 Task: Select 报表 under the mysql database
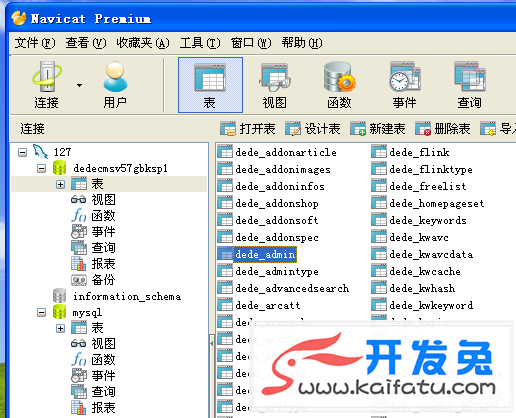pyautogui.click(x=93, y=408)
